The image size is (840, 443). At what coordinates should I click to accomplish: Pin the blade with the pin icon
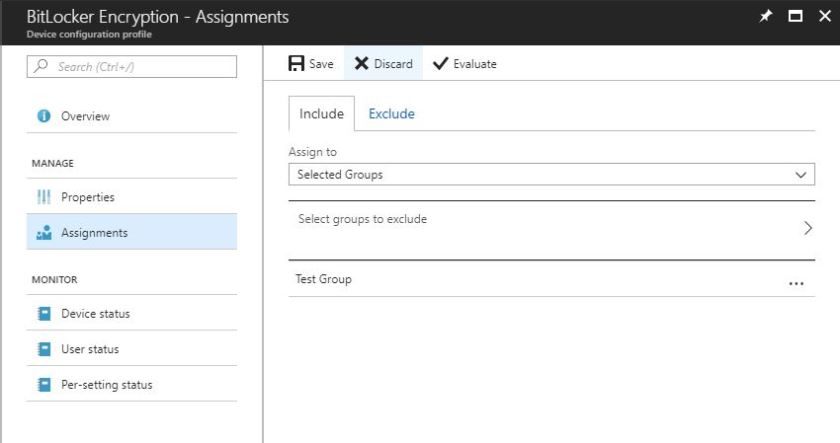(766, 16)
